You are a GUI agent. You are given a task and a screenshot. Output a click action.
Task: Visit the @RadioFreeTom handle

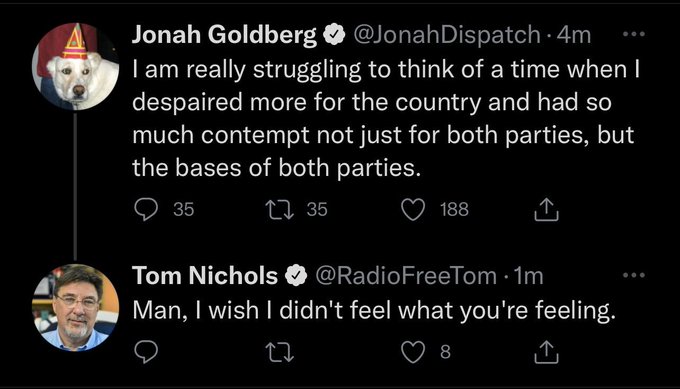[406, 276]
